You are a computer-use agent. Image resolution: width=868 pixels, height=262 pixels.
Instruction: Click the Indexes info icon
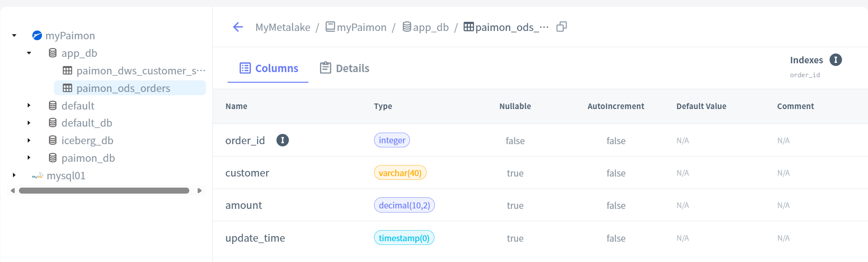point(836,60)
